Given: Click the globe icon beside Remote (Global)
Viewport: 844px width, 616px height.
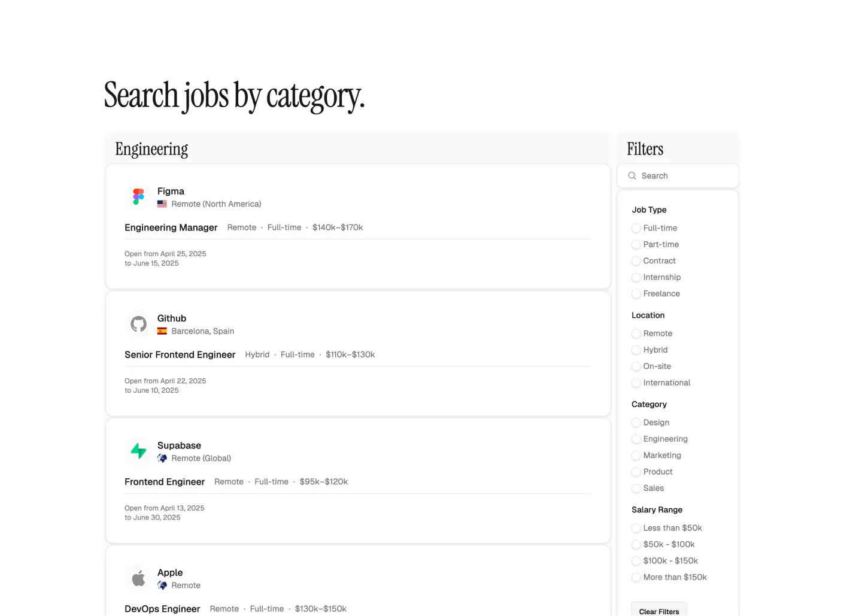Looking at the screenshot, I should tap(162, 458).
